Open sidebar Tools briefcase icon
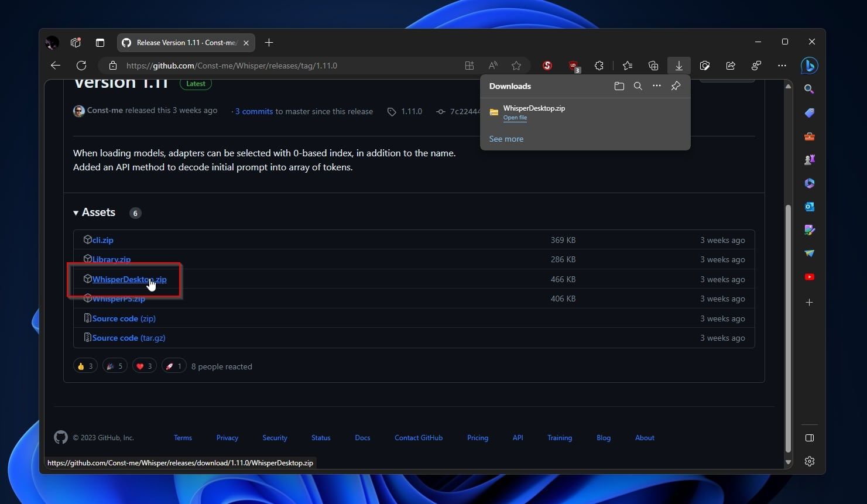 809,136
